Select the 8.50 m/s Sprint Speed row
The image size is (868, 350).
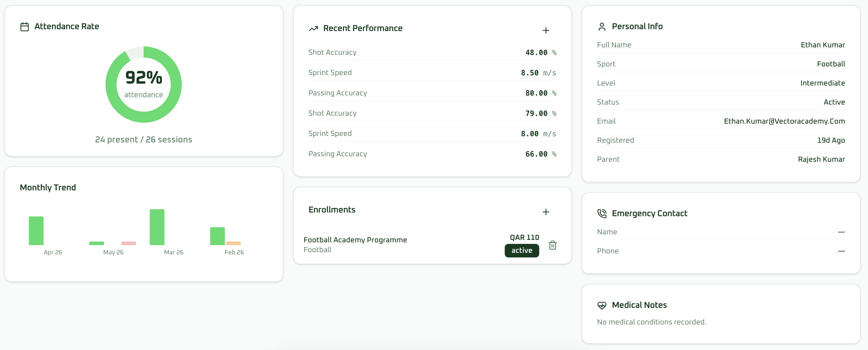432,73
